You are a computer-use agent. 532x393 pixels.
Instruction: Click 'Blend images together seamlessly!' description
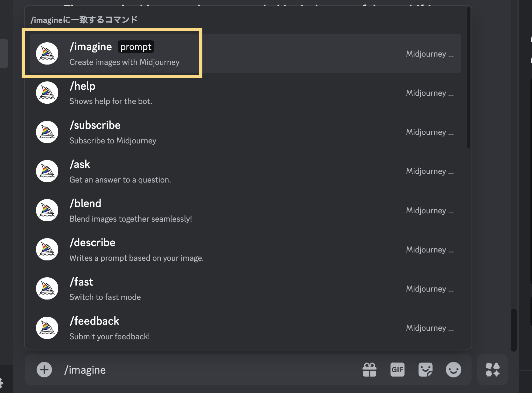131,219
